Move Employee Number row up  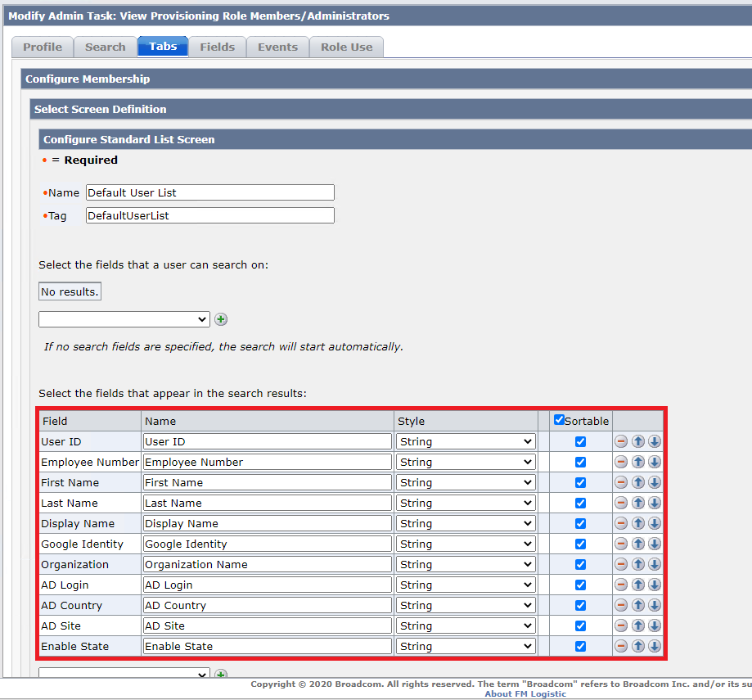638,462
